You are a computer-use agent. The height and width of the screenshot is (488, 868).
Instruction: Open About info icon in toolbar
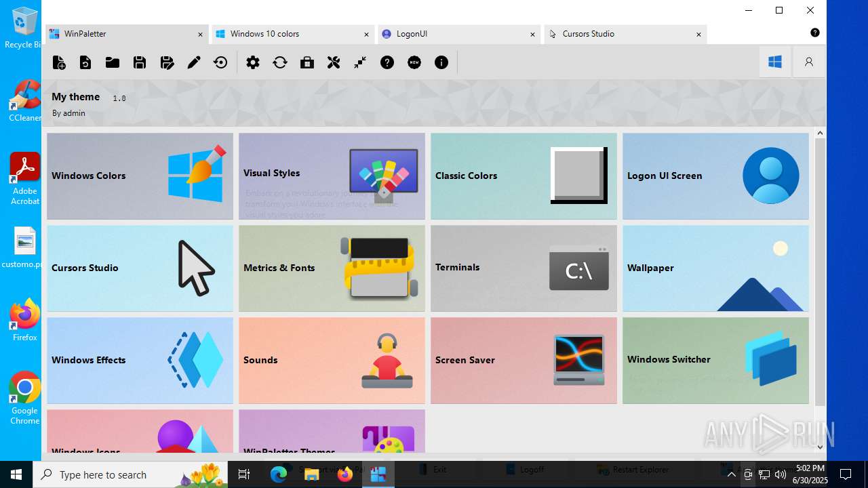[x=441, y=62]
